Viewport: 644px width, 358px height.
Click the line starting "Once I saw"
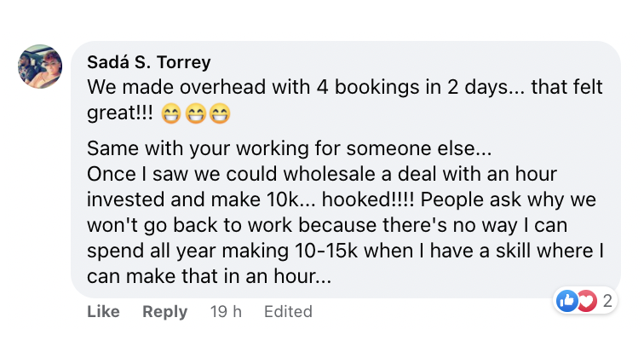pyautogui.click(x=322, y=173)
